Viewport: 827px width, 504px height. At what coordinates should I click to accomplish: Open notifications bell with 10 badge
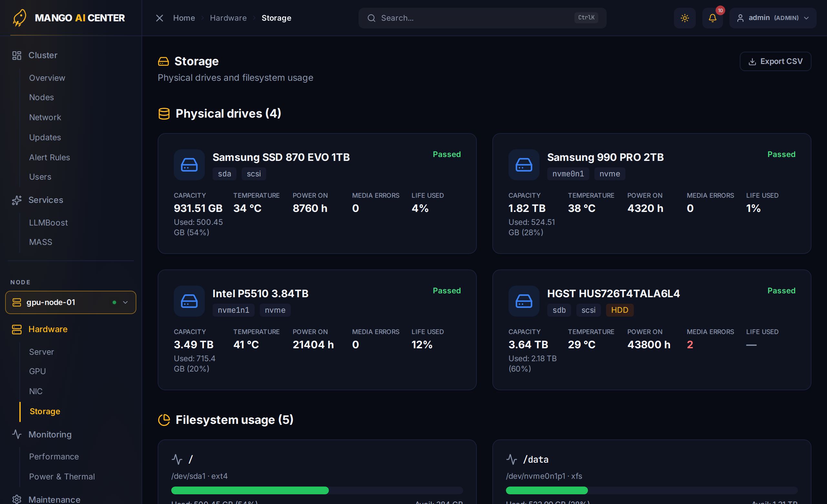[713, 18]
